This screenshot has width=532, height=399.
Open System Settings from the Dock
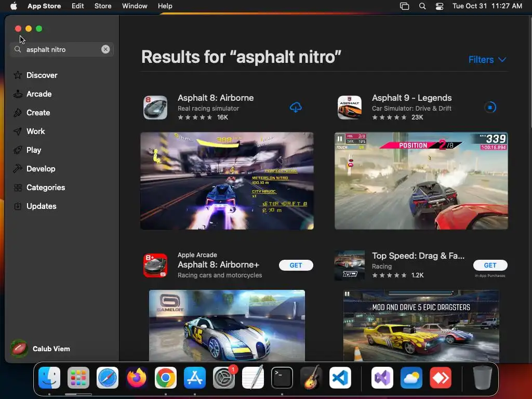(x=224, y=378)
